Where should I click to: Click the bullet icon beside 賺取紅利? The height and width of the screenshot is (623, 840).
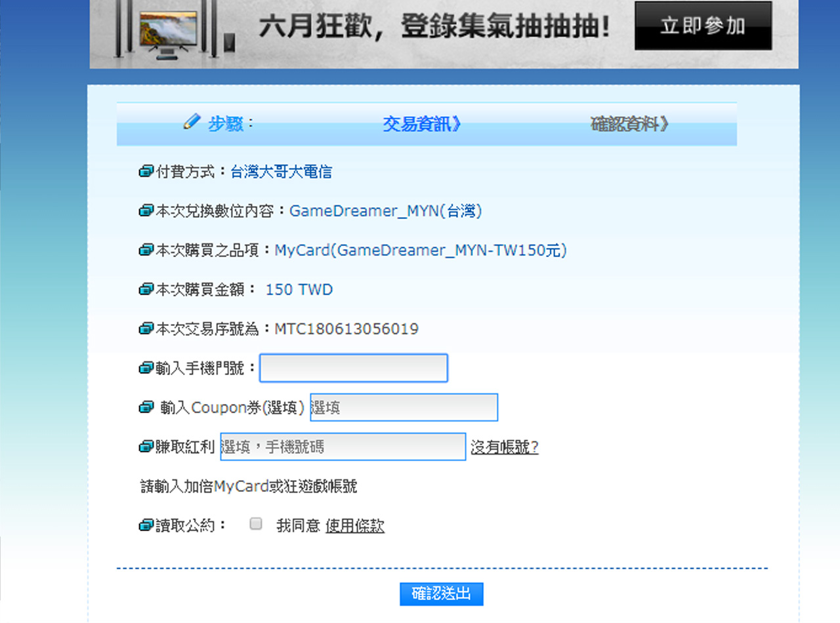(x=146, y=447)
